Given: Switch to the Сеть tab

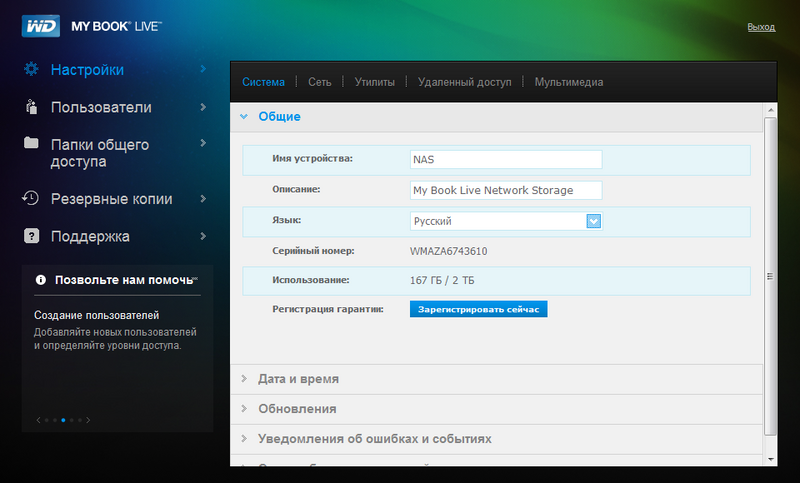Looking at the screenshot, I should point(319,82).
